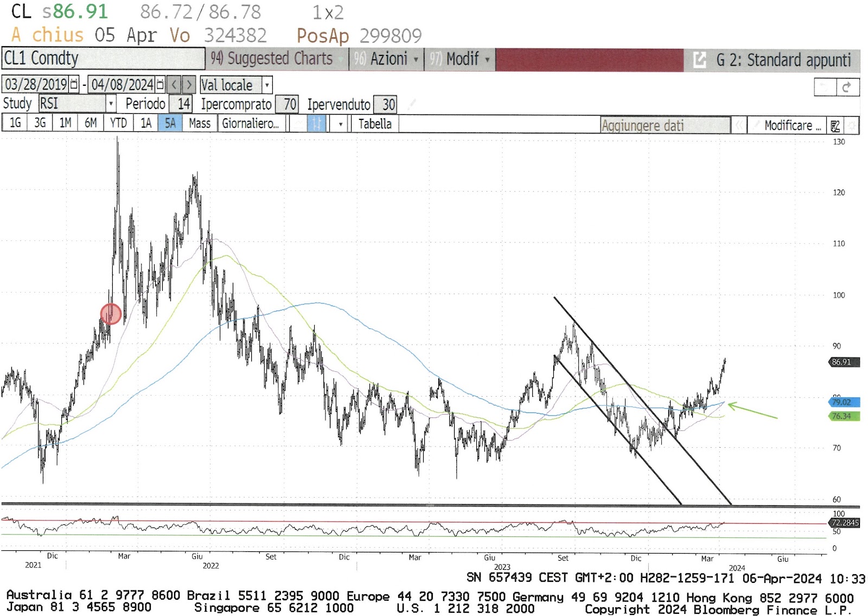
Task: Shift the date range backward with left arrow
Action: (x=174, y=85)
